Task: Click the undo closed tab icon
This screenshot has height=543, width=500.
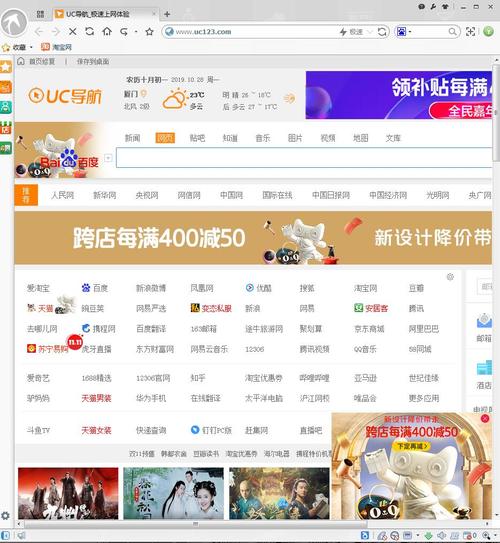Action: click(x=124, y=32)
